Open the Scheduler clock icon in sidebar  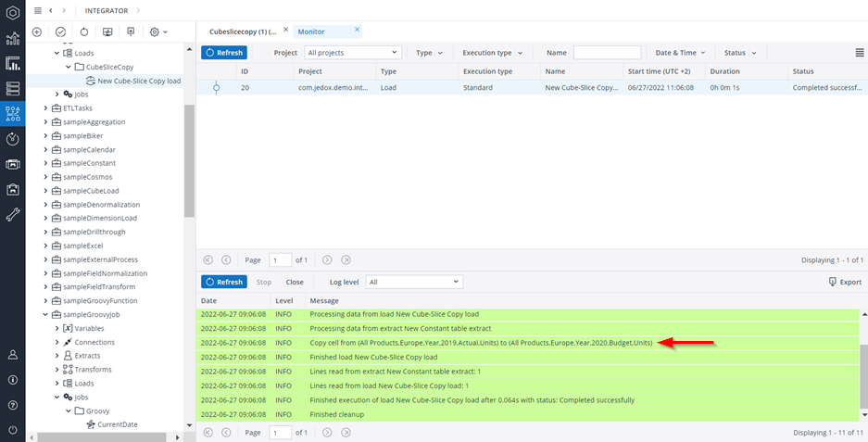(13, 139)
